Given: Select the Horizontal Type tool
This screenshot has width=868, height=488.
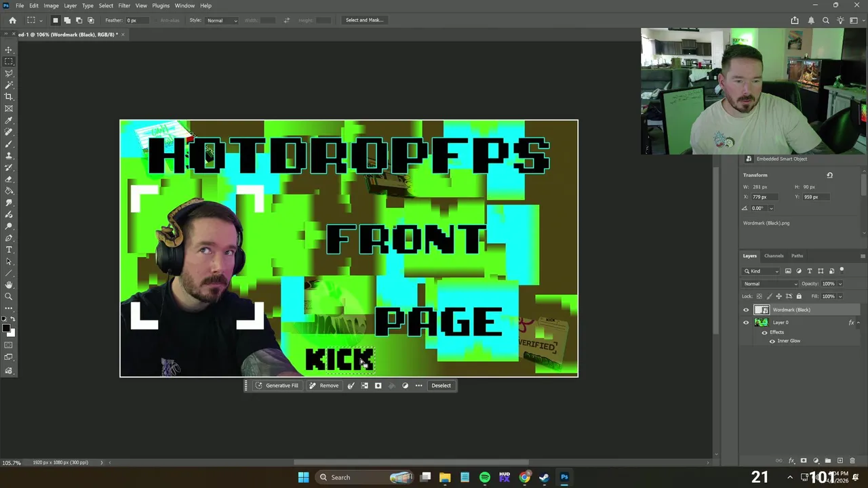Looking at the screenshot, I should [x=9, y=249].
